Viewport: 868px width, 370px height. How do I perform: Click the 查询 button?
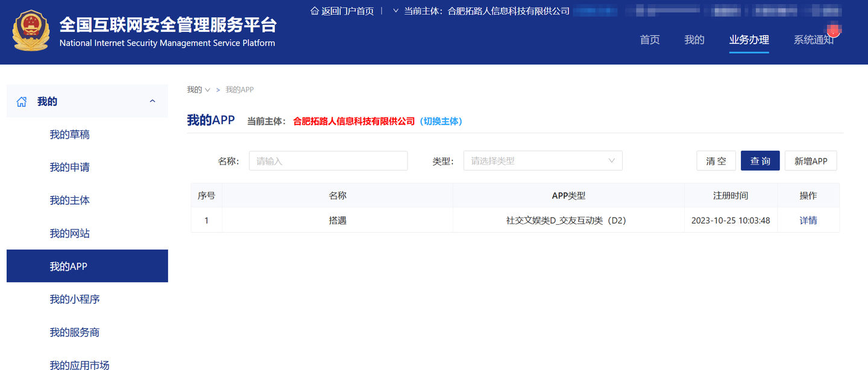coord(760,161)
